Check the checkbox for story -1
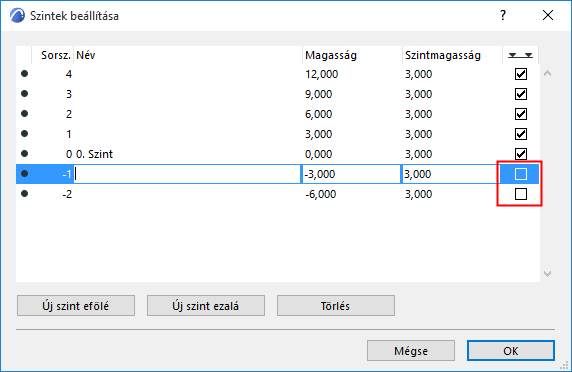 coord(521,174)
